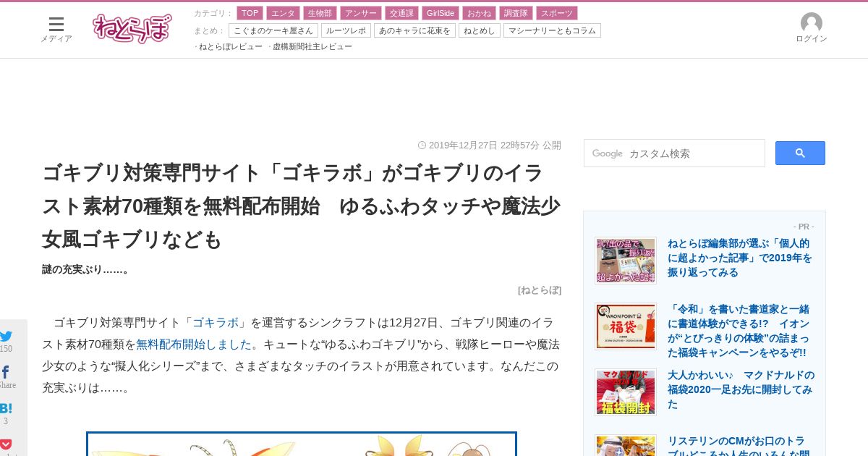The height and width of the screenshot is (456, 868).
Task: Click the カテゴリ label
Action: point(213,13)
